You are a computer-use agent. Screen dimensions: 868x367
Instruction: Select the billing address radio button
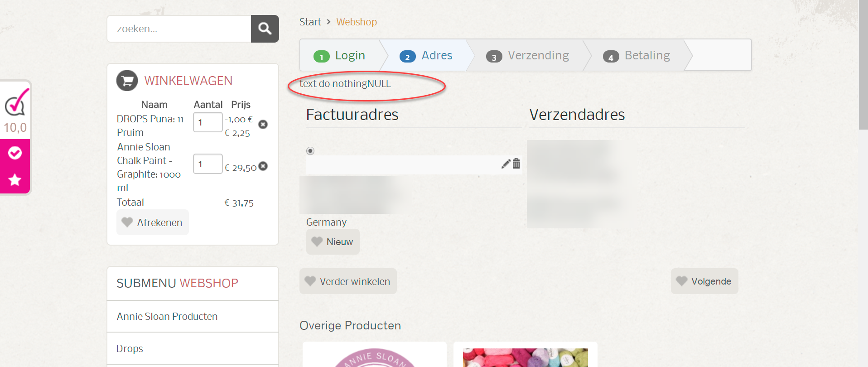(310, 151)
